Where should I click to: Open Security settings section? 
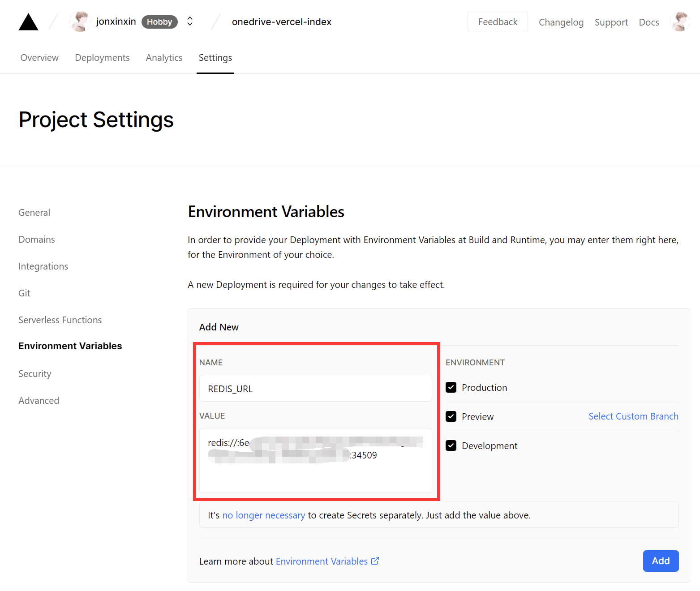[x=35, y=374]
